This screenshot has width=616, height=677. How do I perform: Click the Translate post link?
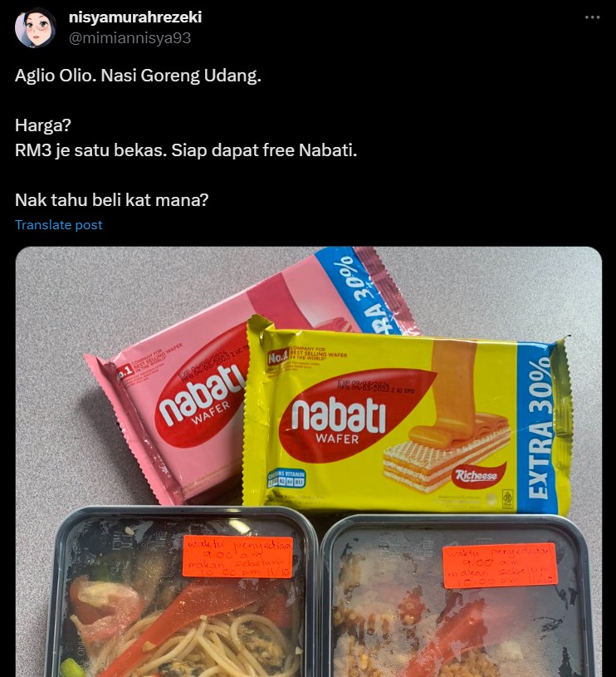coord(59,224)
